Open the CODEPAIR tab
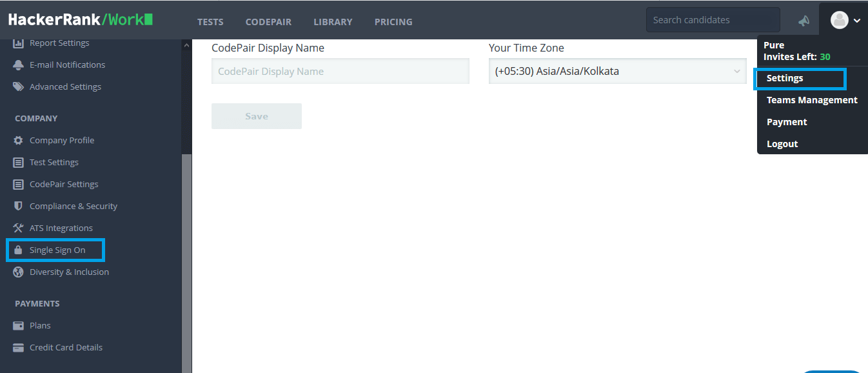The width and height of the screenshot is (868, 373). click(268, 22)
